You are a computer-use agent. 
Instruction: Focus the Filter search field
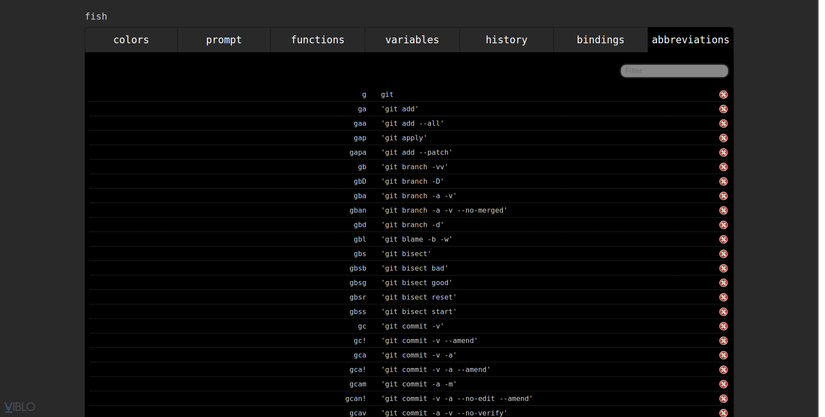click(x=674, y=71)
